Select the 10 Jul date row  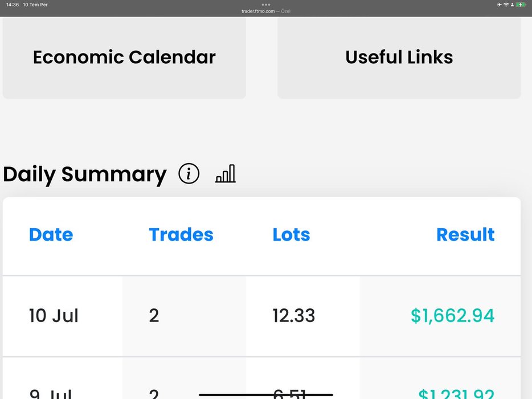pos(54,316)
